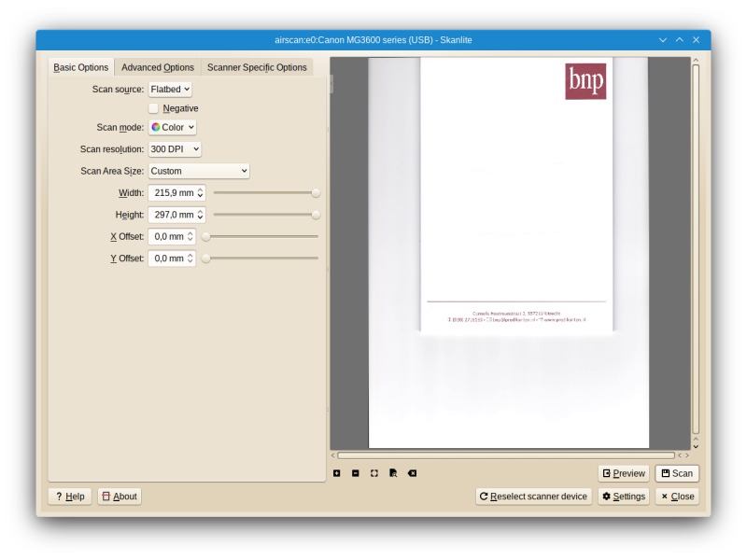The width and height of the screenshot is (747, 560).
Task: Click the zoom to fit icon
Action: pyautogui.click(x=374, y=473)
